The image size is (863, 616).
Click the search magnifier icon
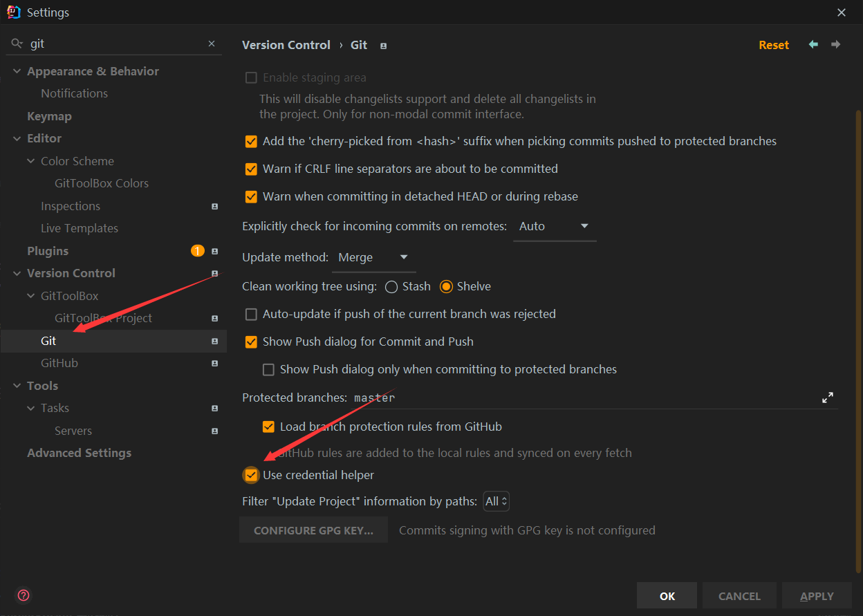(x=17, y=44)
